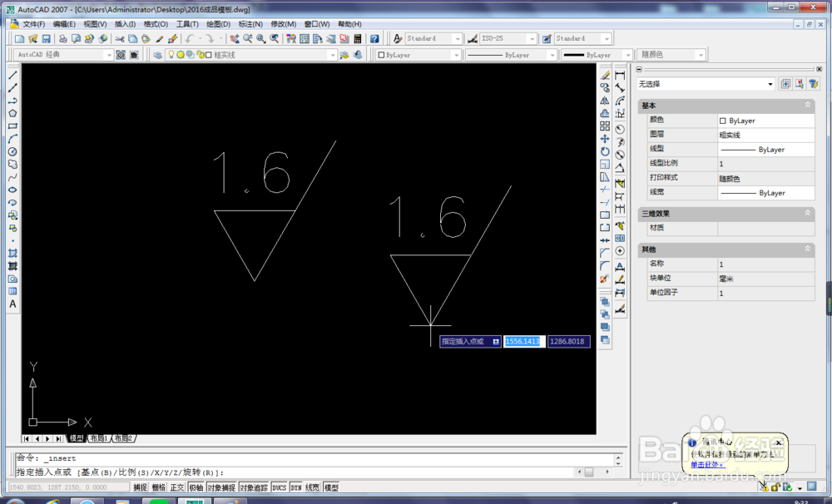This screenshot has width=832, height=504.
Task: Click the 模型 button in status bar
Action: coord(331,487)
